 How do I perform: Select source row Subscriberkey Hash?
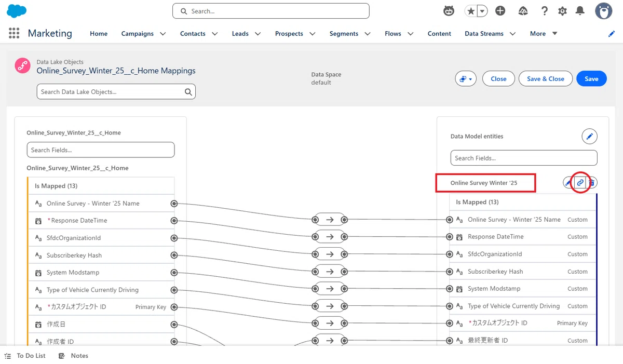tap(101, 255)
